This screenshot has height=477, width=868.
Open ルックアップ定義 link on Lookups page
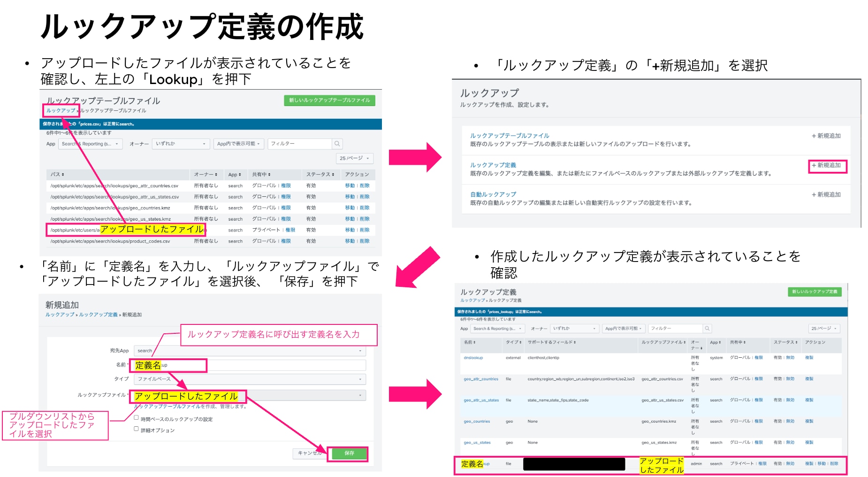click(x=493, y=165)
